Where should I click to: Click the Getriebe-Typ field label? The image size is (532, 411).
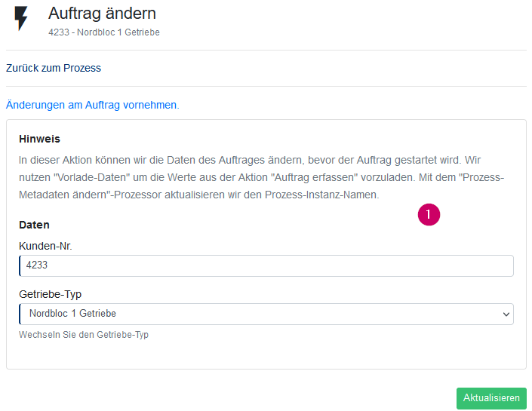pos(51,294)
